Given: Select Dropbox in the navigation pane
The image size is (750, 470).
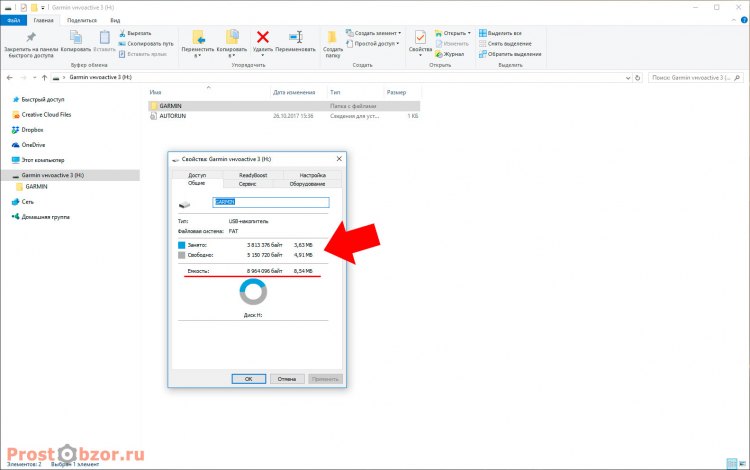Looking at the screenshot, I should tap(28, 130).
